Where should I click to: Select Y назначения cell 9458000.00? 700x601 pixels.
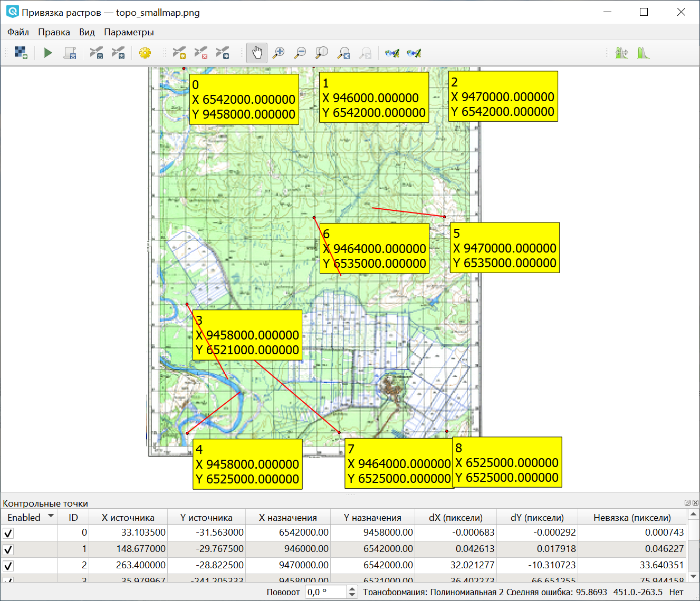click(372, 533)
